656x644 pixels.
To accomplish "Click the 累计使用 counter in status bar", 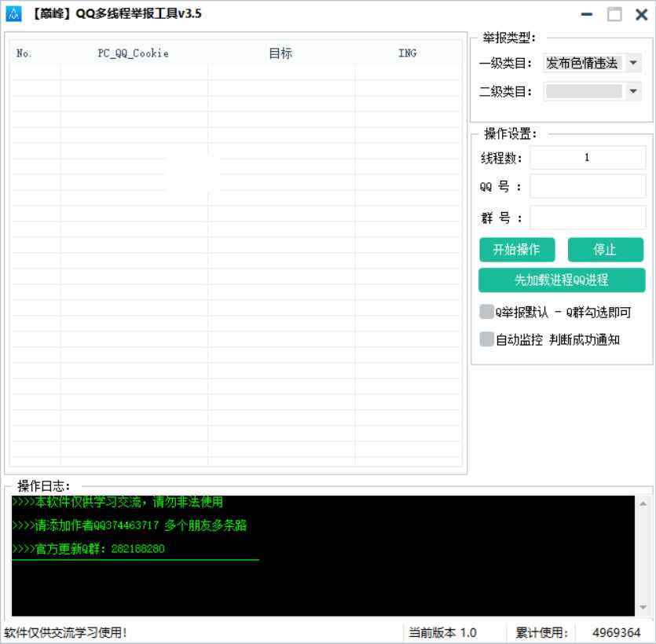I will tap(615, 631).
